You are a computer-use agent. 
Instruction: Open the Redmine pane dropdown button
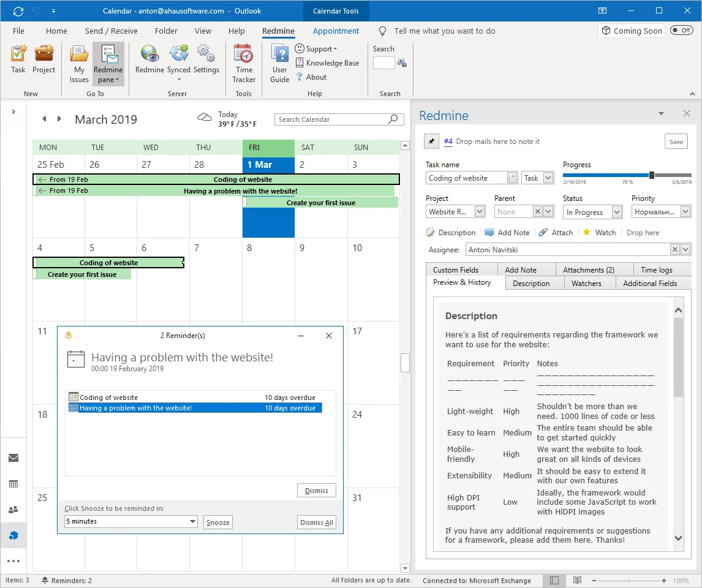(x=108, y=64)
